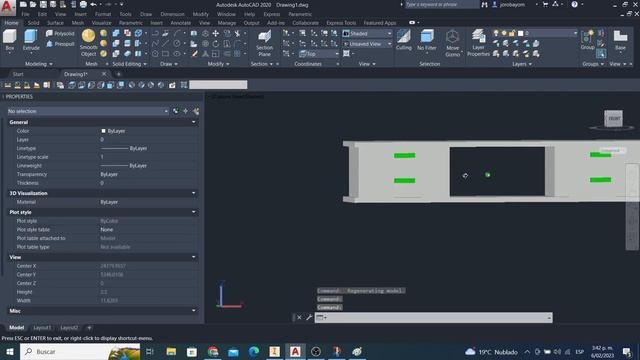This screenshot has height=360, width=640.
Task: Switch to the Layout1 tab
Action: point(42,327)
